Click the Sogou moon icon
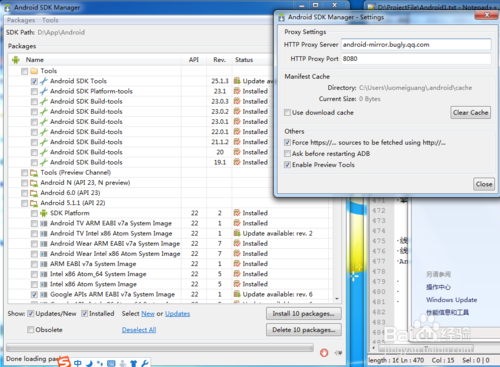Screen dimensions: 500x367 (x=89, y=363)
